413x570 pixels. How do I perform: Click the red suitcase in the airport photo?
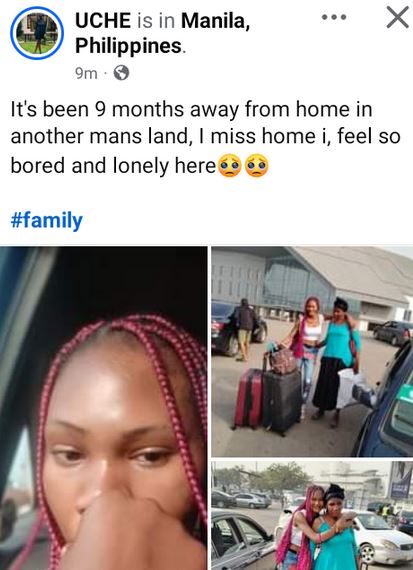point(248,397)
